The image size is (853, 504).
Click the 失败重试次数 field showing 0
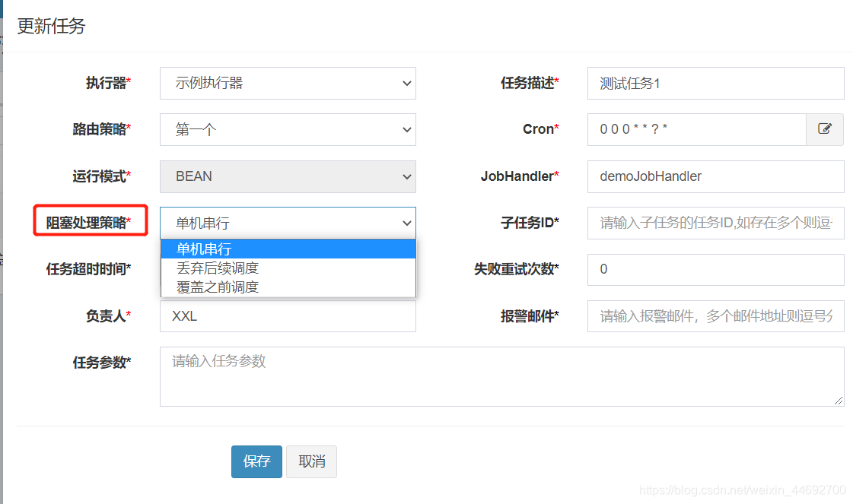[715, 269]
